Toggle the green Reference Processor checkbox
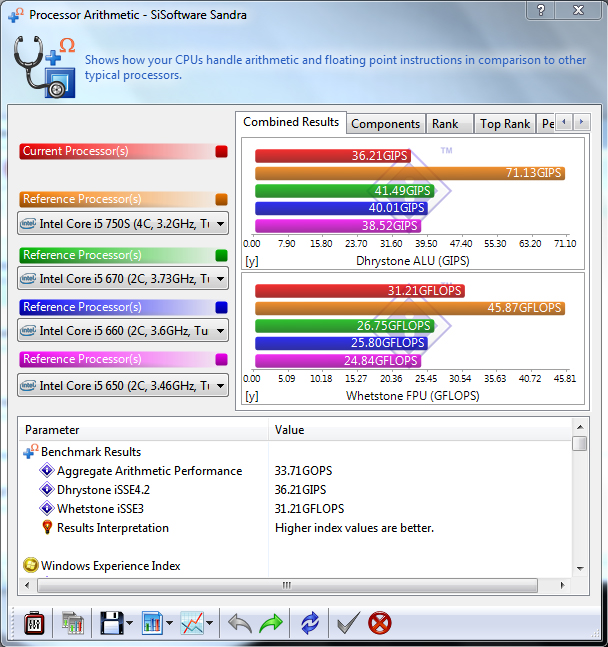This screenshot has width=608, height=647. tap(221, 255)
